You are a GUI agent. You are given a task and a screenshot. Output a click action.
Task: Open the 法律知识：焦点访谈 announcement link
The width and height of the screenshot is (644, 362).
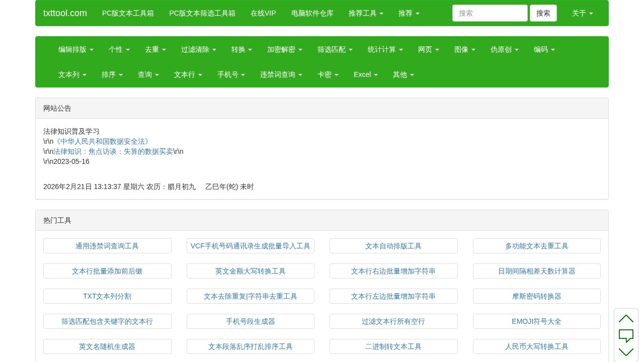click(113, 151)
